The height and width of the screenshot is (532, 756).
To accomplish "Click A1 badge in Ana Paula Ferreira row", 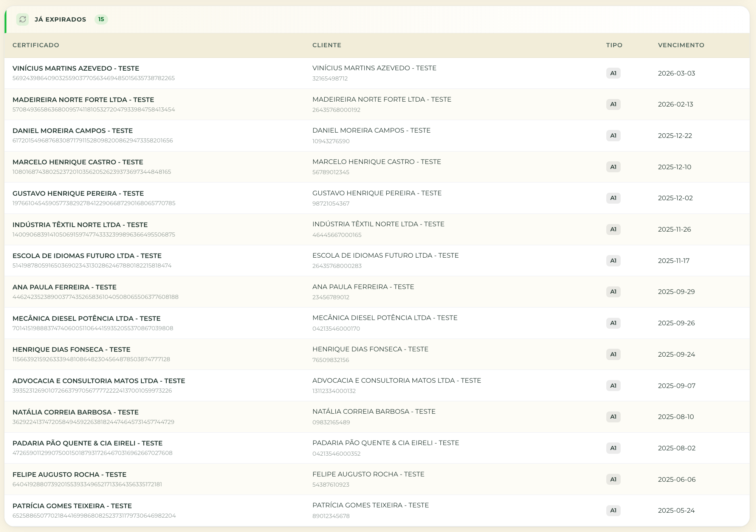I will coord(613,292).
